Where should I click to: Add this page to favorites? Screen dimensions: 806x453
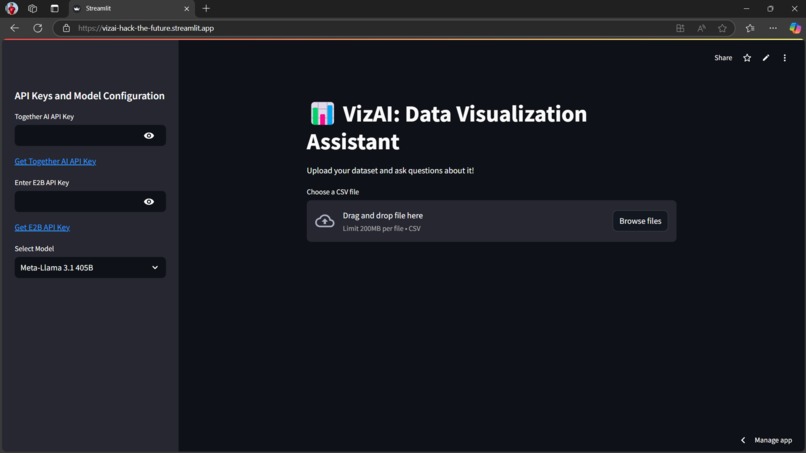(x=722, y=28)
